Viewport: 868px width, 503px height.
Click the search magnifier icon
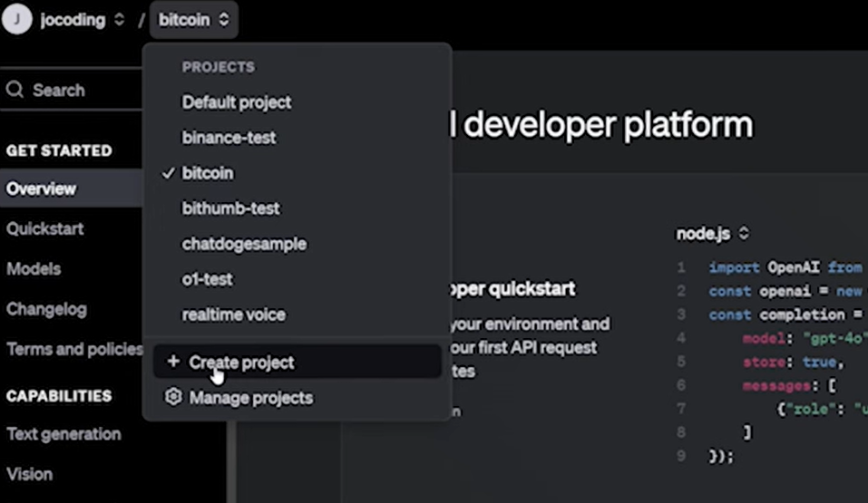15,90
